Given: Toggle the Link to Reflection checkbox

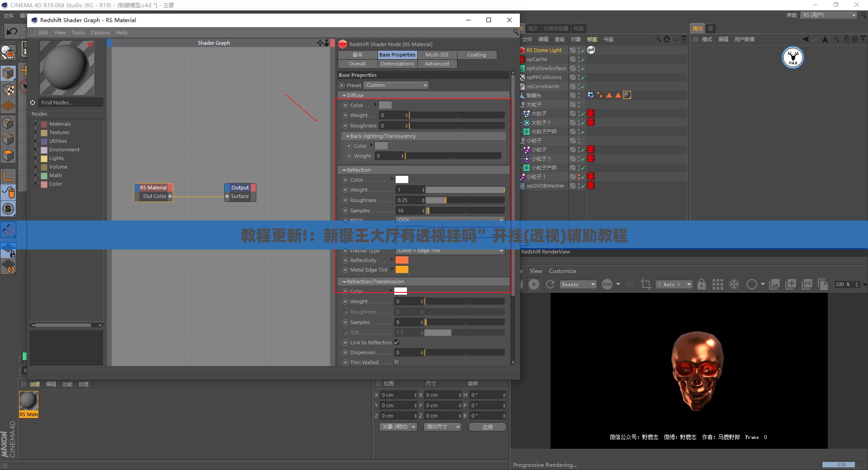Looking at the screenshot, I should [396, 343].
